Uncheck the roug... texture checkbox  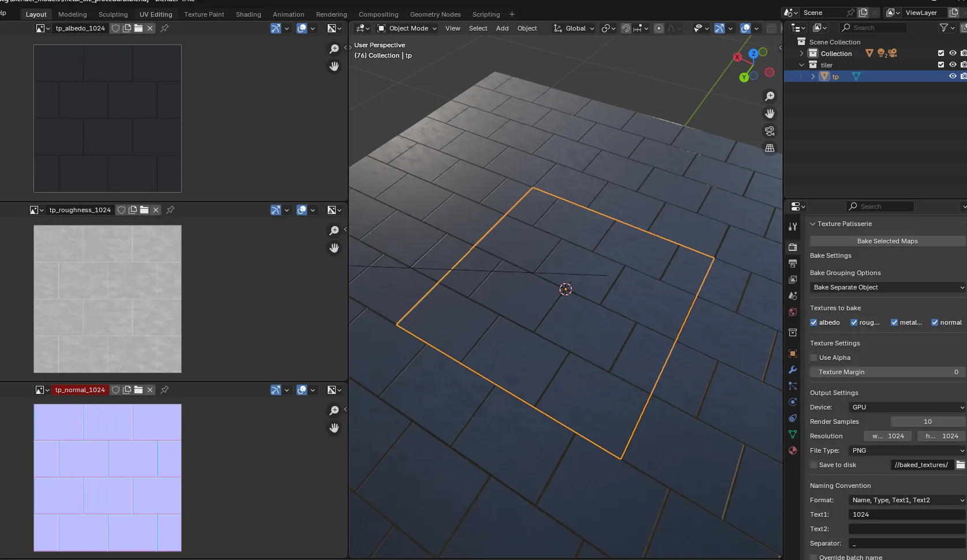(x=854, y=322)
